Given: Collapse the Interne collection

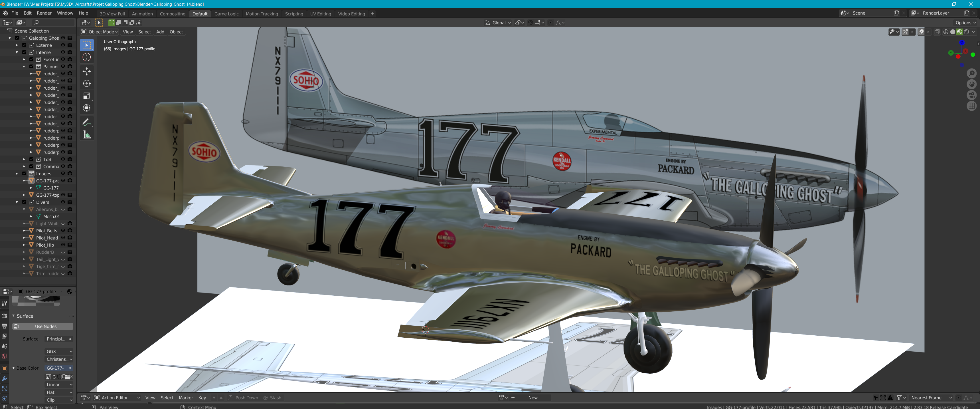Looking at the screenshot, I should click(x=17, y=52).
